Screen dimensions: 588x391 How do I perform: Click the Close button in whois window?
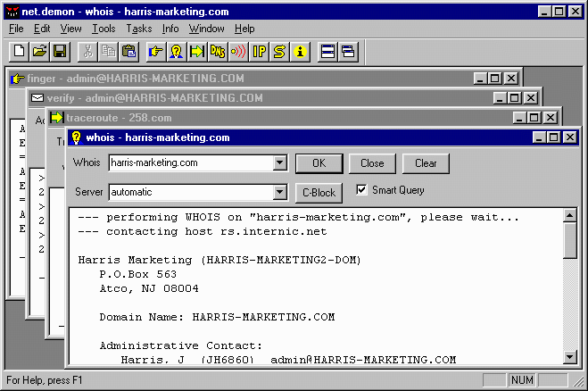point(372,163)
